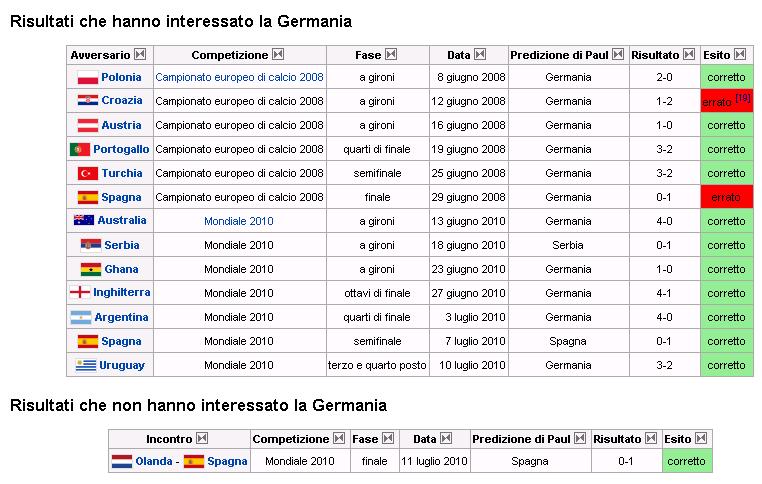
Task: Click green corretto cell in Olanda-Spagna row
Action: click(687, 461)
